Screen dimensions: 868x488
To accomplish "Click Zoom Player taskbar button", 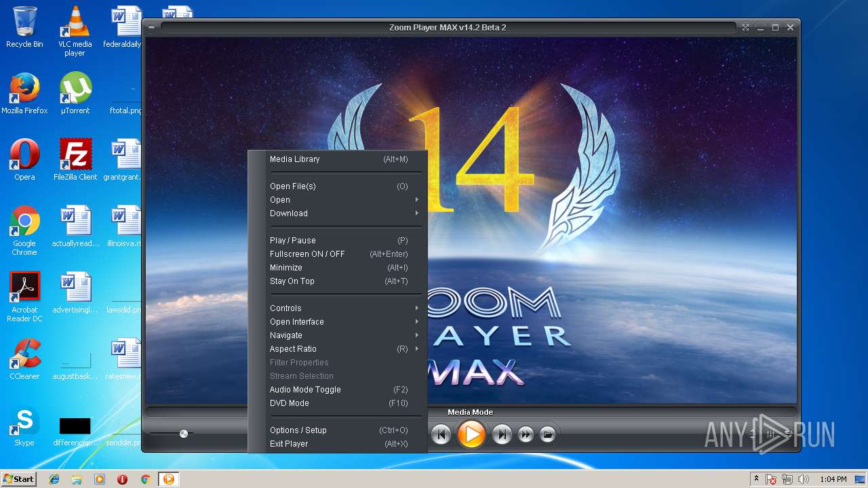I will click(x=168, y=479).
